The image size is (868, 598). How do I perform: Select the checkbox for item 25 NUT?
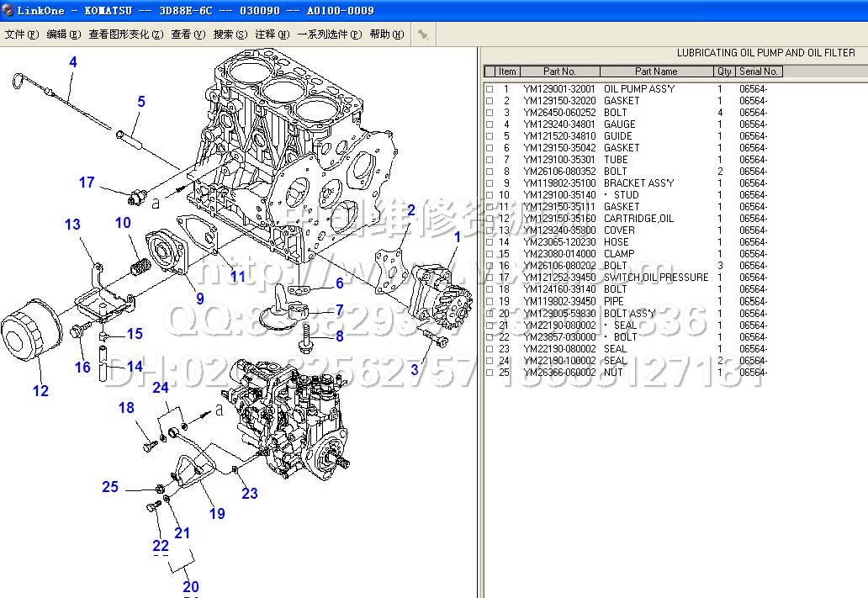[x=490, y=373]
